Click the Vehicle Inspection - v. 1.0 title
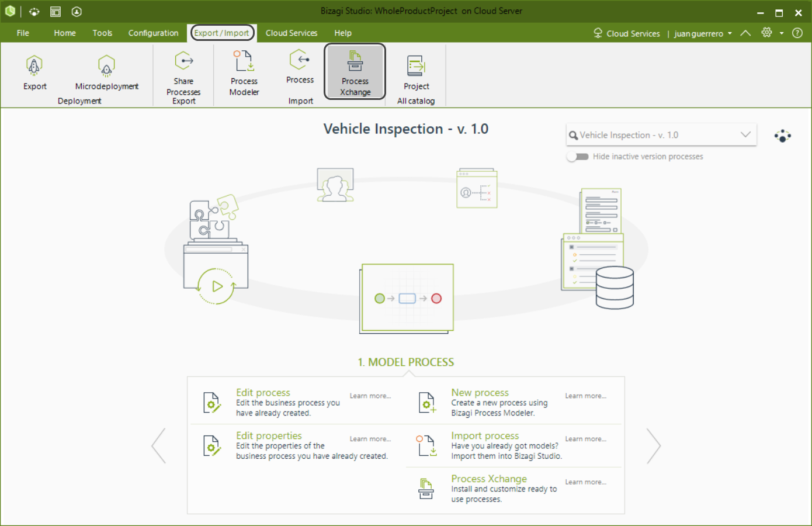 (x=406, y=129)
